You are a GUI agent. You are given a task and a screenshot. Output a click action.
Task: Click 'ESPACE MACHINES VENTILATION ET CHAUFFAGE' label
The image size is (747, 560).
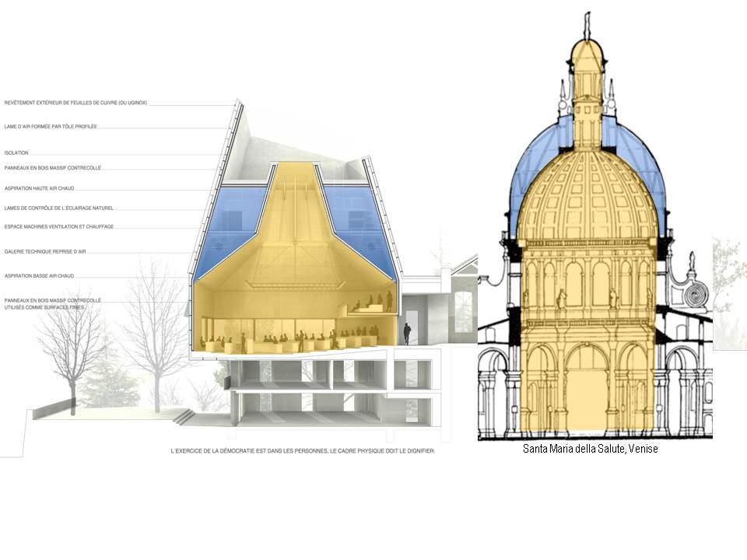(x=59, y=226)
